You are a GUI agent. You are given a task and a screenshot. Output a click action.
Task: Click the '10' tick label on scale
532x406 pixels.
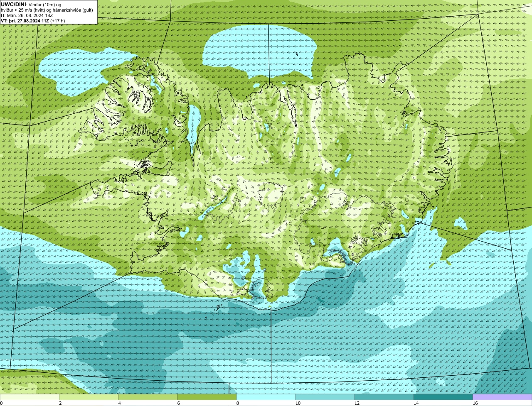pyautogui.click(x=298, y=403)
